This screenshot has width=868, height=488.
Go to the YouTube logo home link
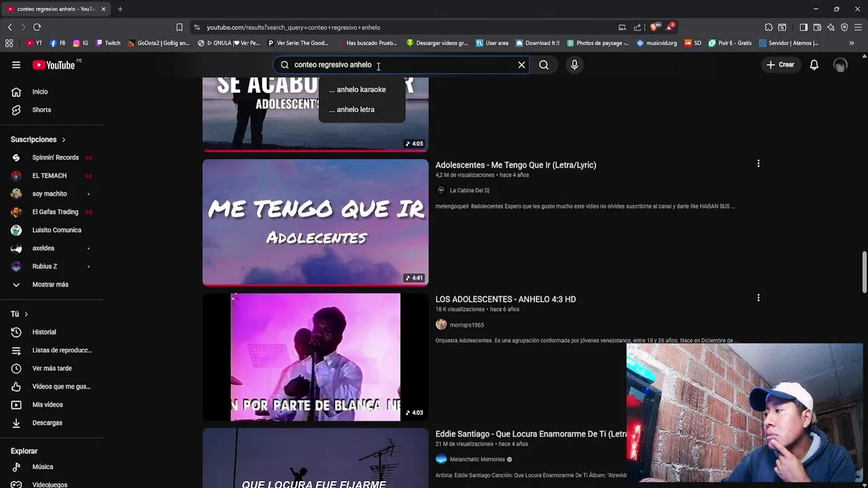point(54,65)
